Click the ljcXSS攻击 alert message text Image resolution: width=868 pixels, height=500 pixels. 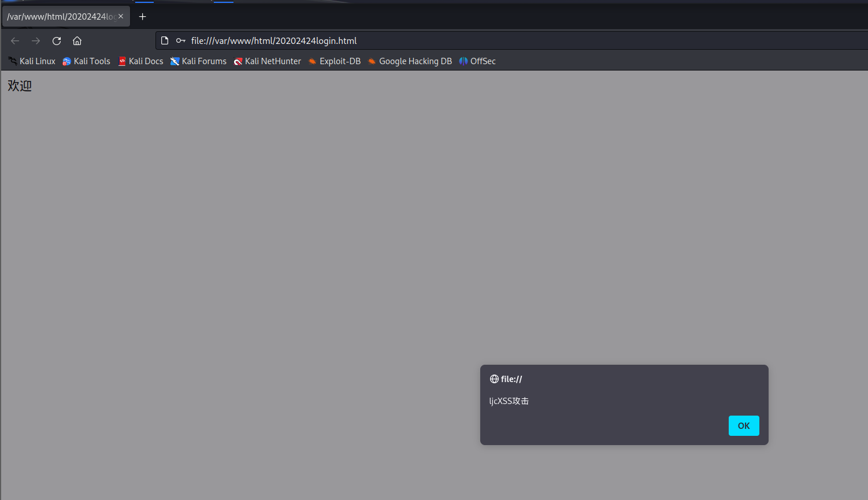pyautogui.click(x=509, y=401)
